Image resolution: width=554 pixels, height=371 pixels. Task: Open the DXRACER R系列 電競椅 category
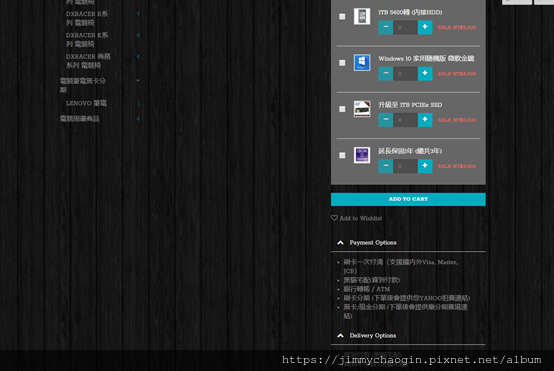(87, 18)
